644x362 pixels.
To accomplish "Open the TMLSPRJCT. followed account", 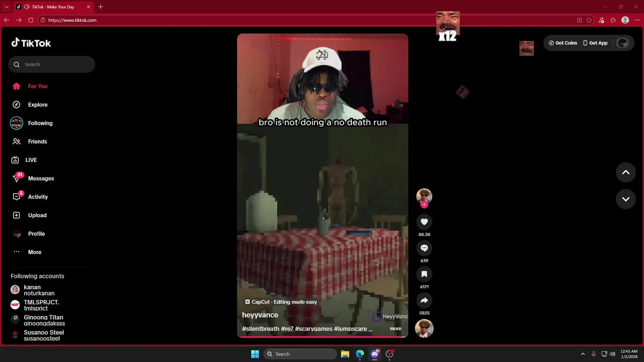I will (x=35, y=305).
